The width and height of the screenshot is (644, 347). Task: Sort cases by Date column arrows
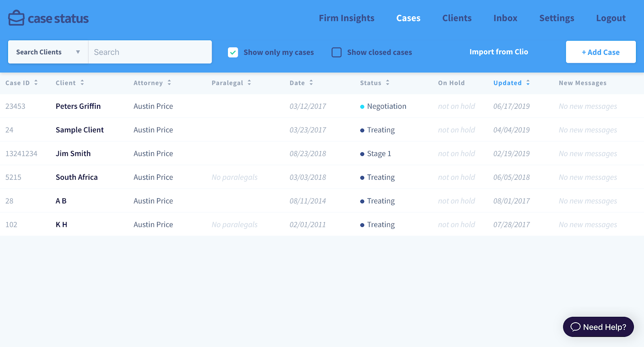coord(311,83)
